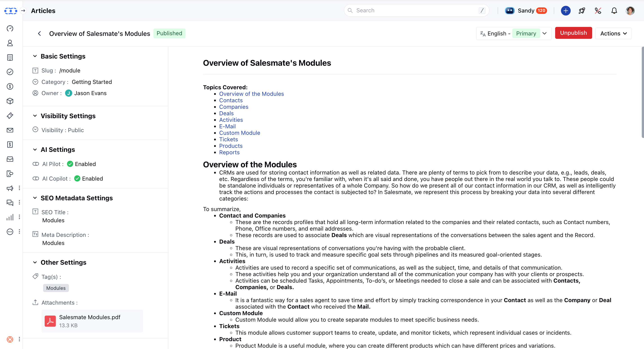The width and height of the screenshot is (644, 349).
Task: Follow the Products topic link
Action: coord(231,146)
